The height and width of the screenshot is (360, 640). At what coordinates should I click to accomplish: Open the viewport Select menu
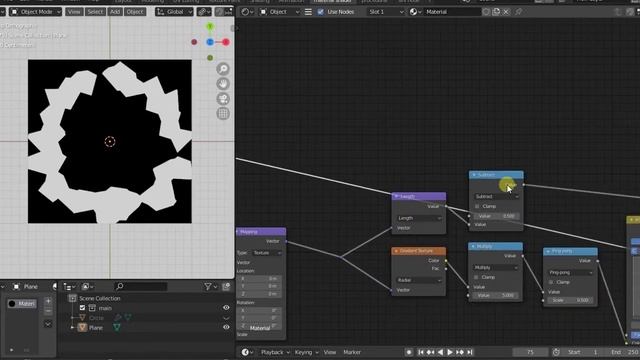pyautogui.click(x=95, y=12)
